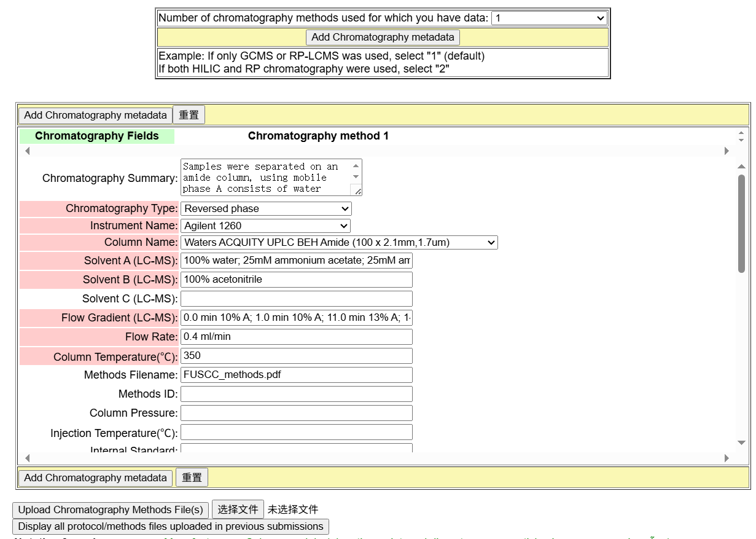Screen dimensions: 756x539
Task: Click the 选择文件 choose file button
Action: point(238,509)
